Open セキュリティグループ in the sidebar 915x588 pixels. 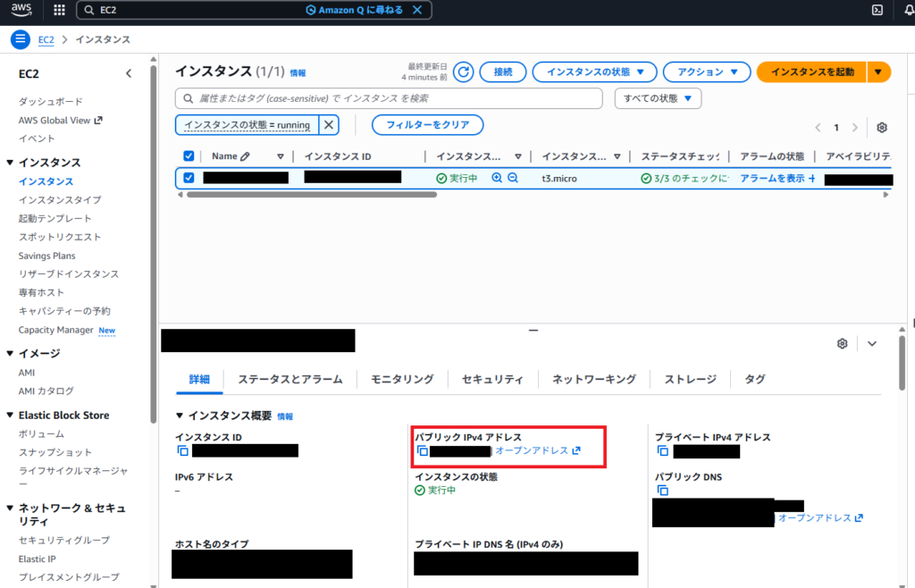(64, 540)
